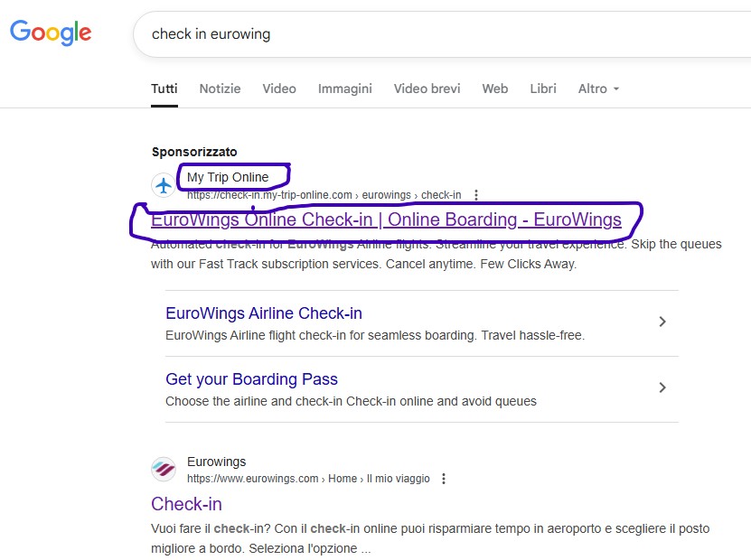Expand the Altro dropdown menu
Image resolution: width=751 pixels, height=560 pixels.
(x=598, y=89)
